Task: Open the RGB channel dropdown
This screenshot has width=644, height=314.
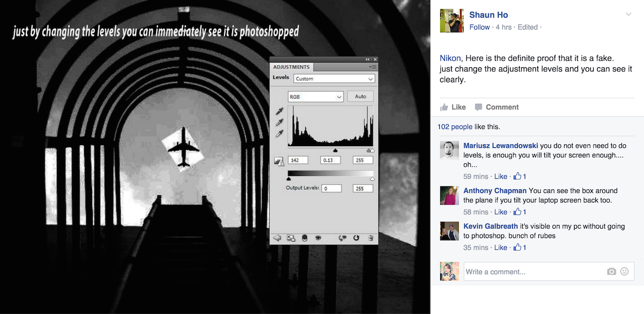Action: coord(315,96)
